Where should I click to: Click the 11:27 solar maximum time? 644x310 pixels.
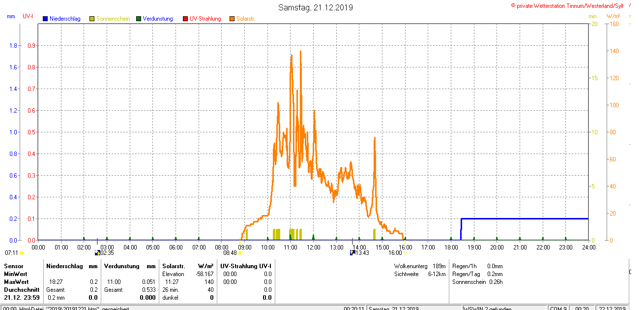172,282
